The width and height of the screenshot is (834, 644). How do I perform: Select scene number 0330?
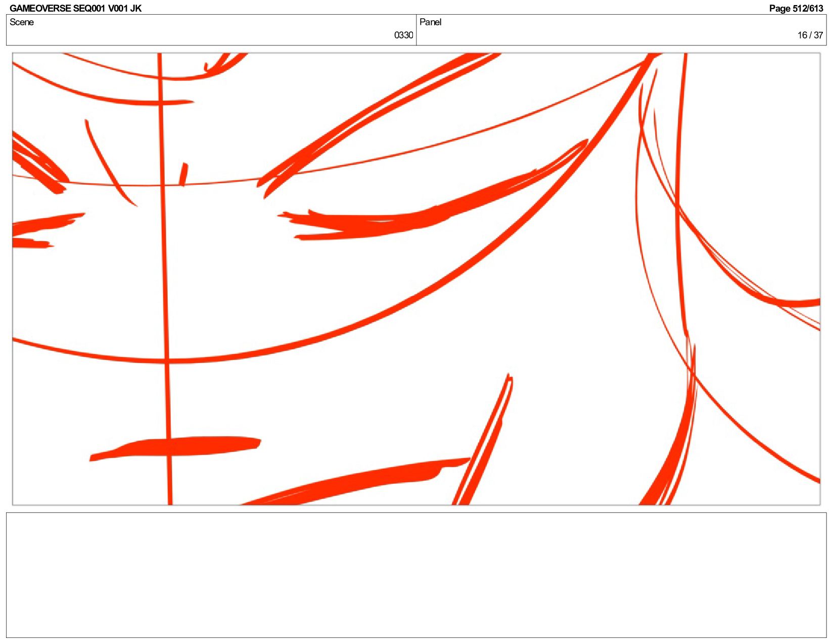[x=403, y=35]
